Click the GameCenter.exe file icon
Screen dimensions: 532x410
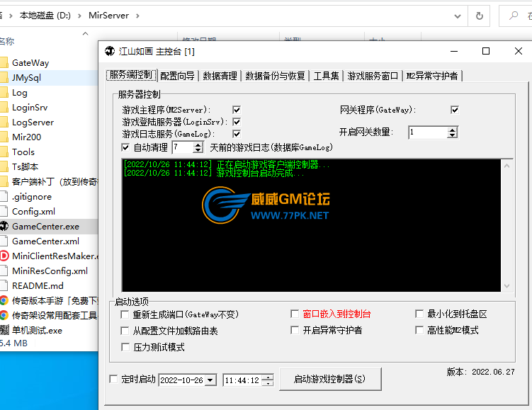pyautogui.click(x=4, y=226)
